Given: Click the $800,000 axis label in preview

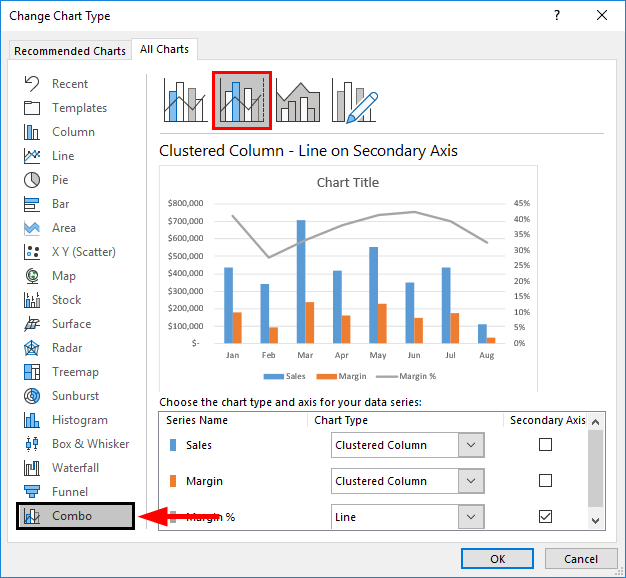Looking at the screenshot, I should (x=186, y=203).
